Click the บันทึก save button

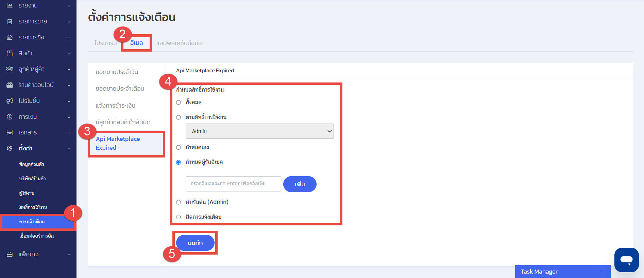tap(195, 243)
